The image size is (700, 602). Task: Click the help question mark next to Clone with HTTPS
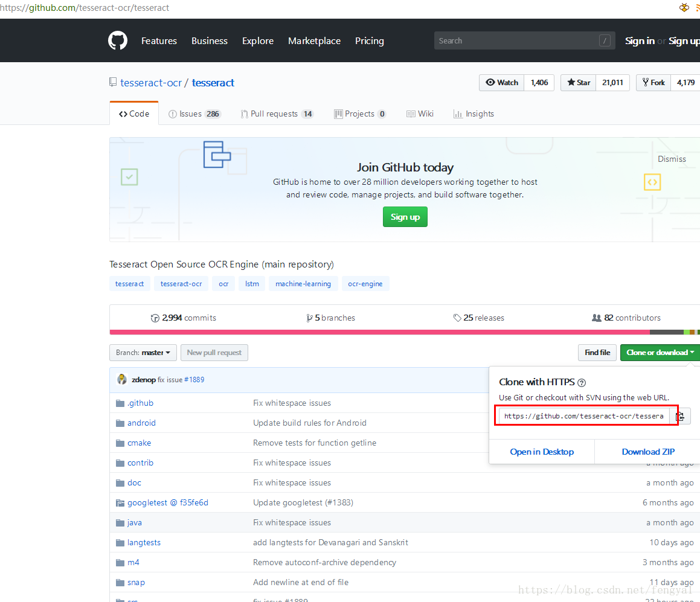pyautogui.click(x=581, y=382)
